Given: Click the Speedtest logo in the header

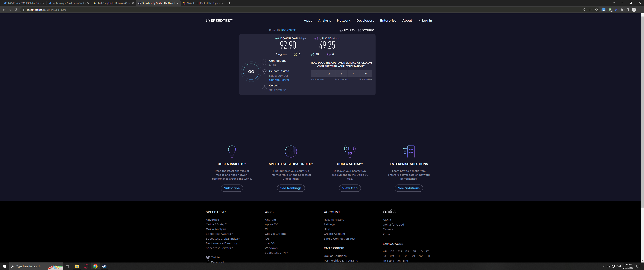Looking at the screenshot, I should pyautogui.click(x=219, y=21).
